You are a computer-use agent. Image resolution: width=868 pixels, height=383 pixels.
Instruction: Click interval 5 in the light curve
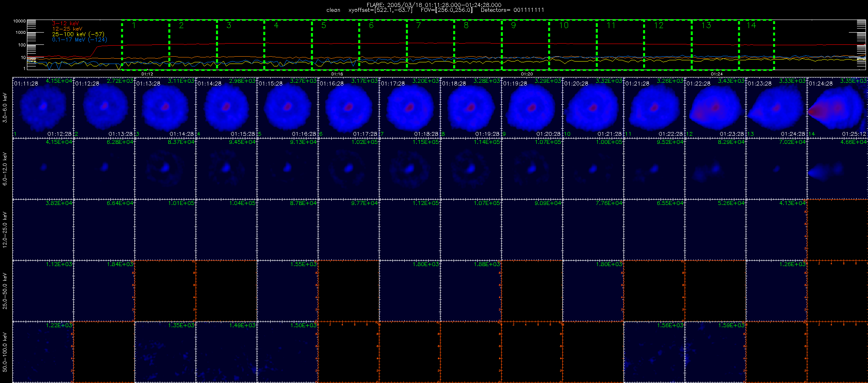pos(335,45)
